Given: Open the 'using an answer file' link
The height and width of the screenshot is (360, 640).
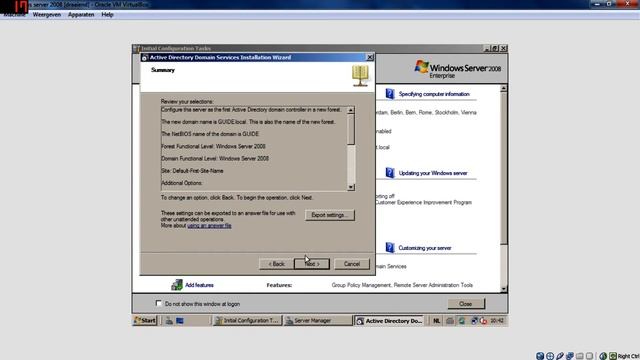Looking at the screenshot, I should [x=209, y=226].
